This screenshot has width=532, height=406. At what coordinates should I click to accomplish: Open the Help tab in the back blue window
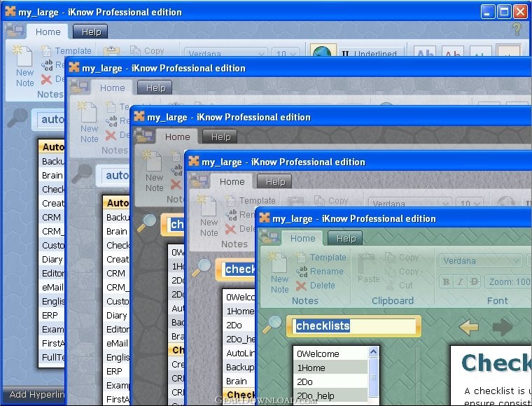[91, 32]
